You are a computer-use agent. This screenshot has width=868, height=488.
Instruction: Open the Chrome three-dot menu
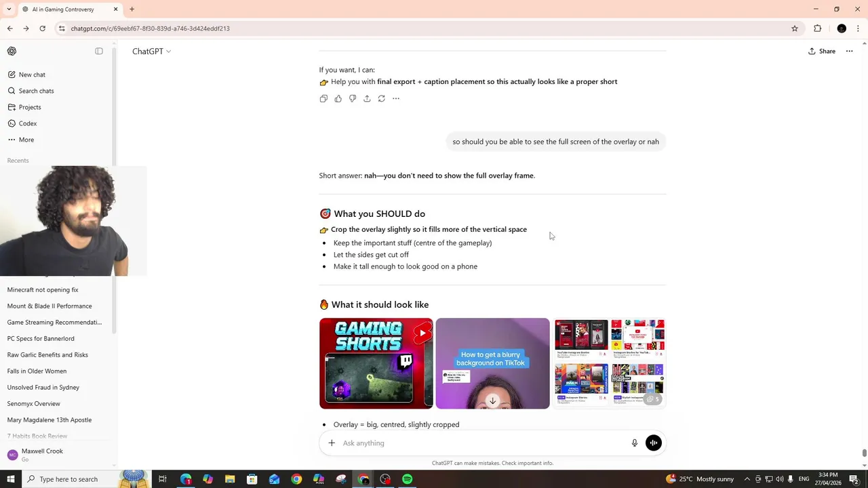(x=858, y=28)
